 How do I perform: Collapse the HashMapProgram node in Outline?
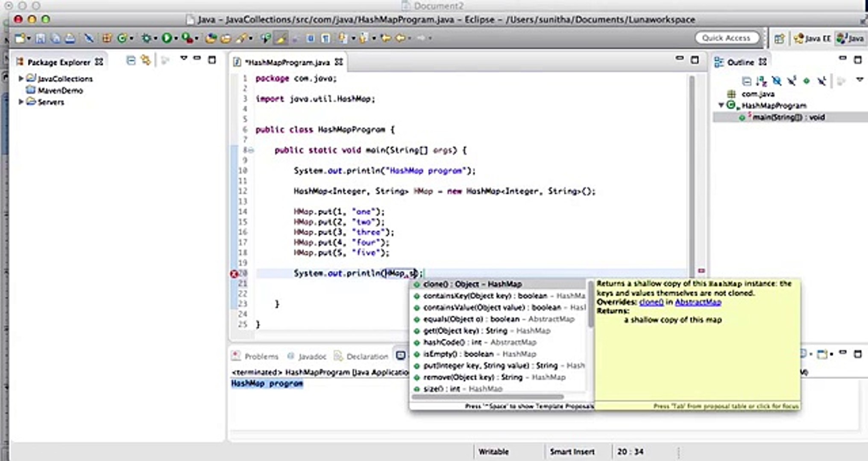pyautogui.click(x=721, y=105)
